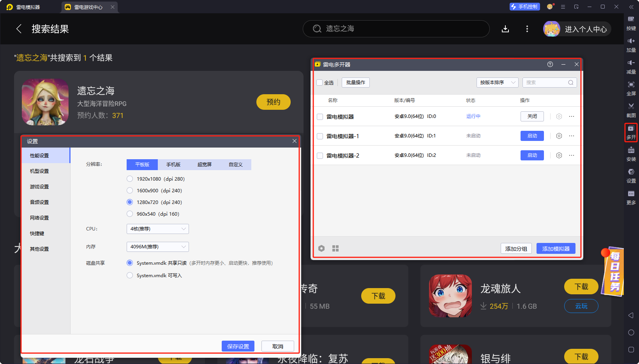The height and width of the screenshot is (364, 639).
Task: Enter fullscreen via the 全屏 sidebar icon
Action: tap(631, 88)
